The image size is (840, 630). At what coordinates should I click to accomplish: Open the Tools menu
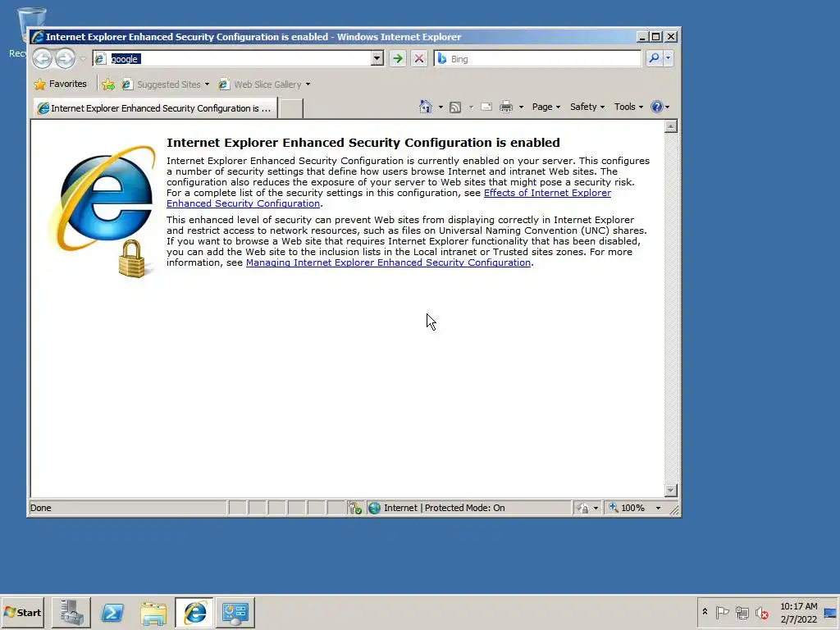[628, 107]
